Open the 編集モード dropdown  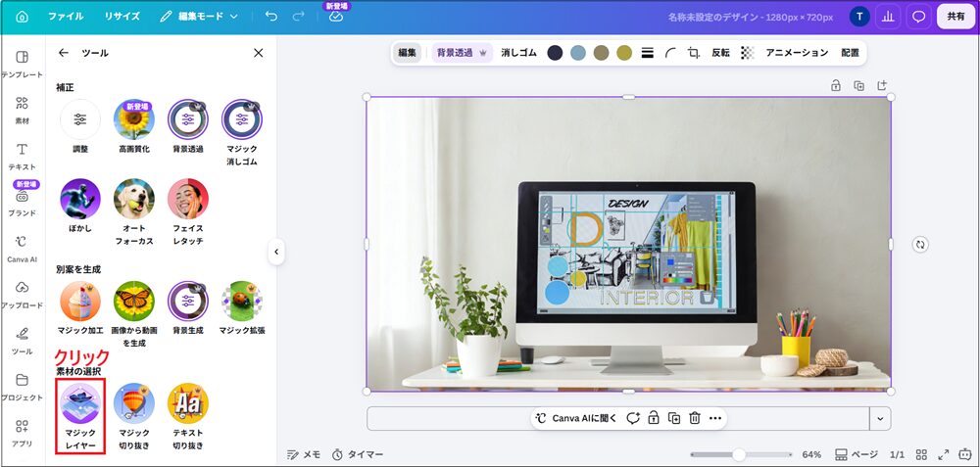tap(199, 17)
